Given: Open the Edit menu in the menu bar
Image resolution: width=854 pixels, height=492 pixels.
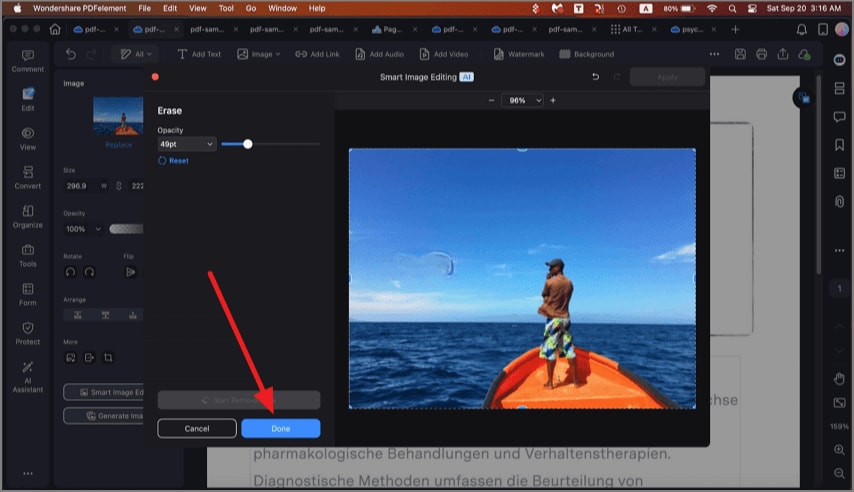Looking at the screenshot, I should (x=170, y=8).
